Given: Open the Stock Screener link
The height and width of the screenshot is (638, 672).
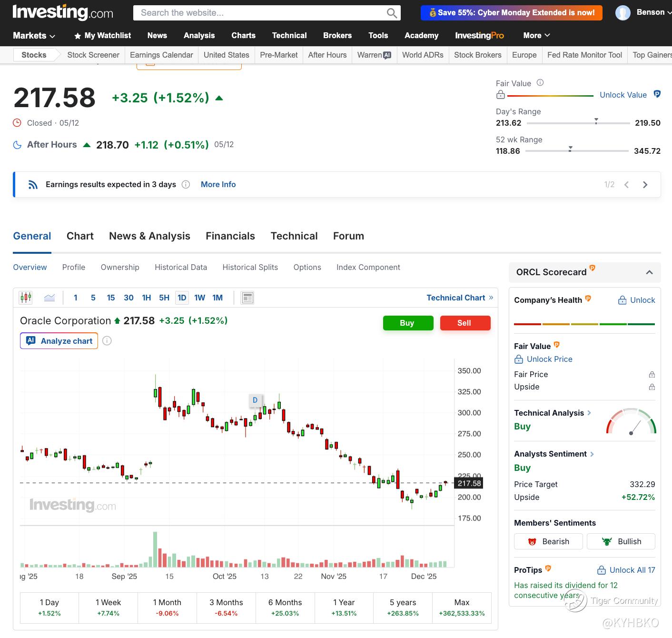Looking at the screenshot, I should click(93, 55).
